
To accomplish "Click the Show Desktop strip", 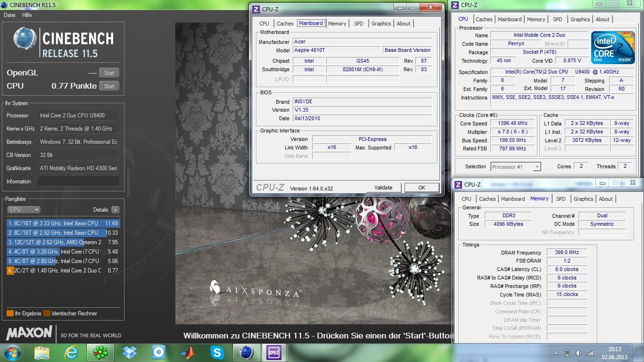I will pos(641,353).
